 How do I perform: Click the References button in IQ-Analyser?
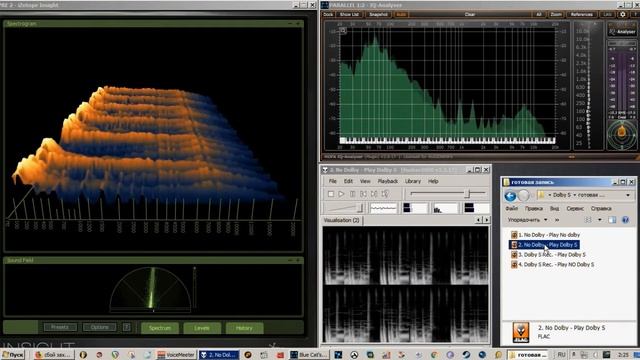(582, 14)
